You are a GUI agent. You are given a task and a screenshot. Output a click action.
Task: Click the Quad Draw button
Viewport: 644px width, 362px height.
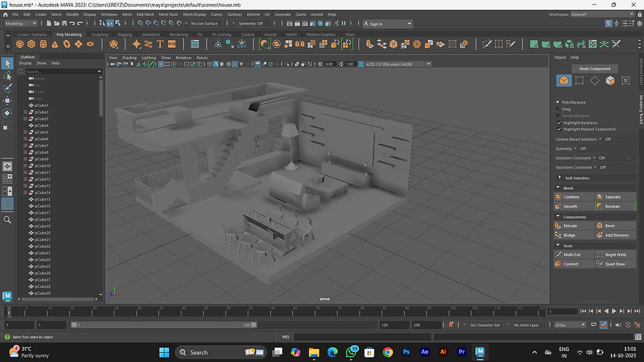pyautogui.click(x=615, y=264)
